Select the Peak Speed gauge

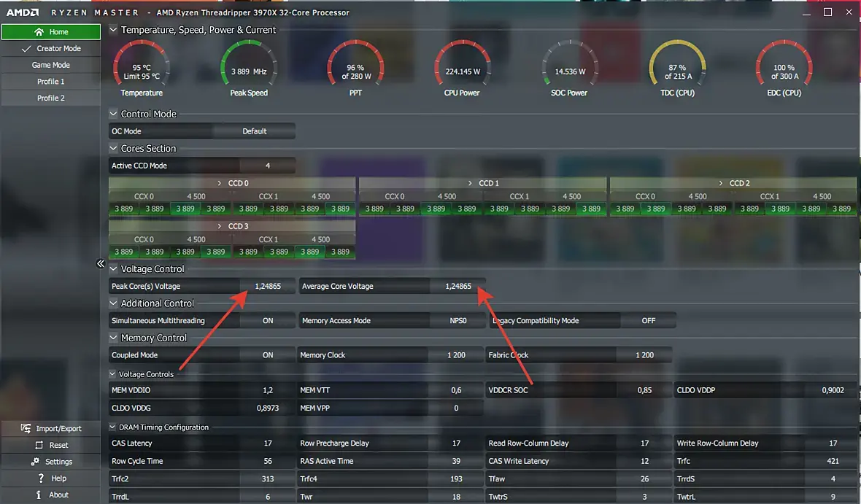coord(249,69)
